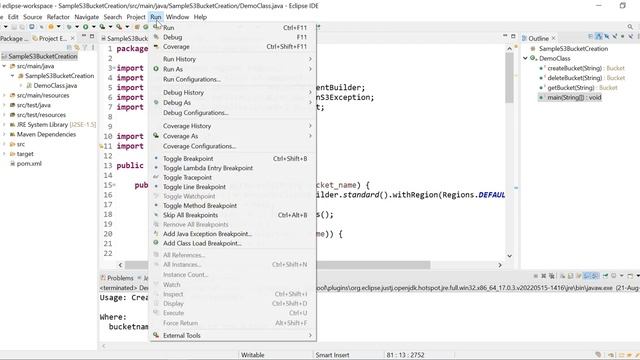640x360 pixels.
Task: Expand the JRE System Library node
Action: 4,124
